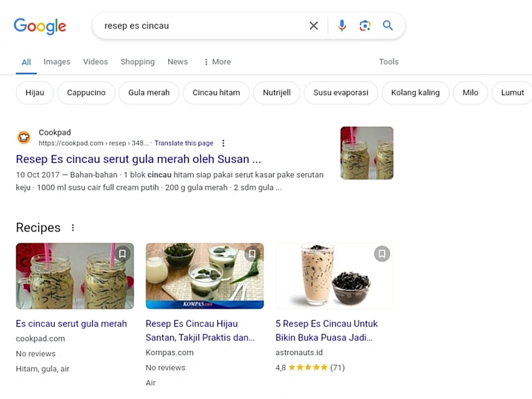Open '5 Resep Es Cincau Untuk' link

[x=326, y=331]
